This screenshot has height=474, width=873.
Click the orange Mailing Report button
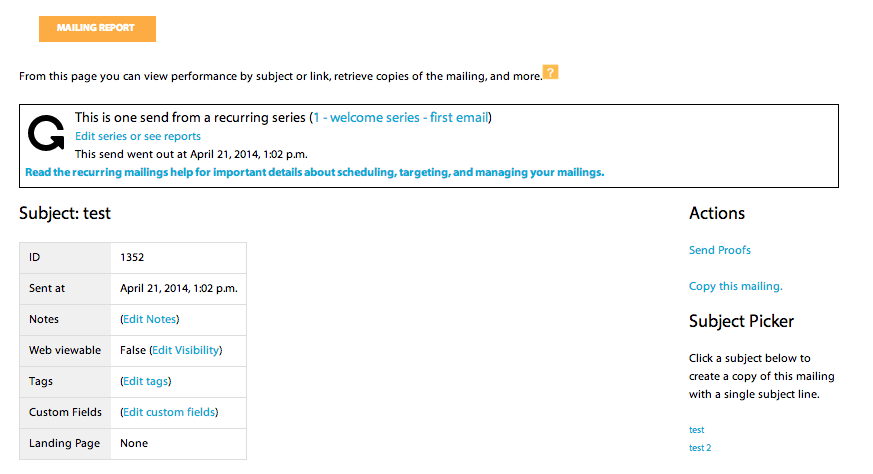tap(97, 28)
